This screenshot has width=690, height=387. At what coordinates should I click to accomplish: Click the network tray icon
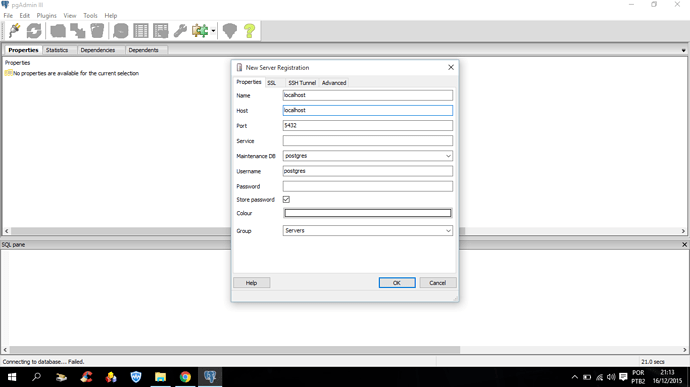[x=599, y=377]
